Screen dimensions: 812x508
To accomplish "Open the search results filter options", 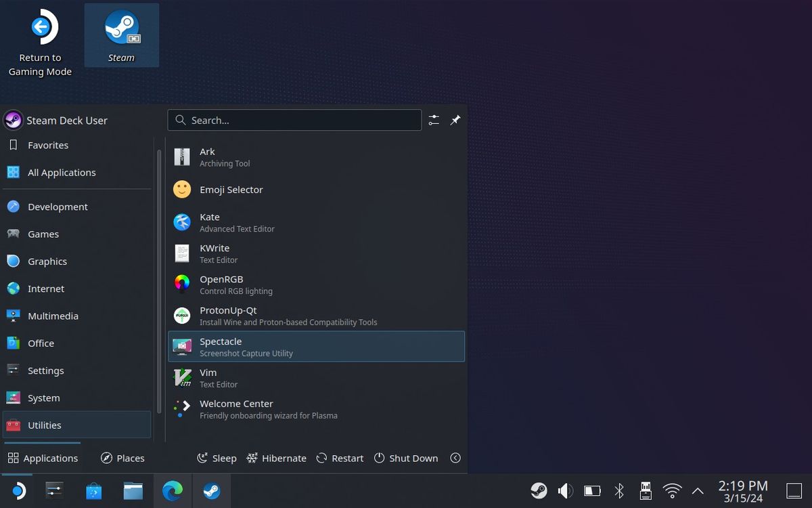I will click(x=434, y=120).
